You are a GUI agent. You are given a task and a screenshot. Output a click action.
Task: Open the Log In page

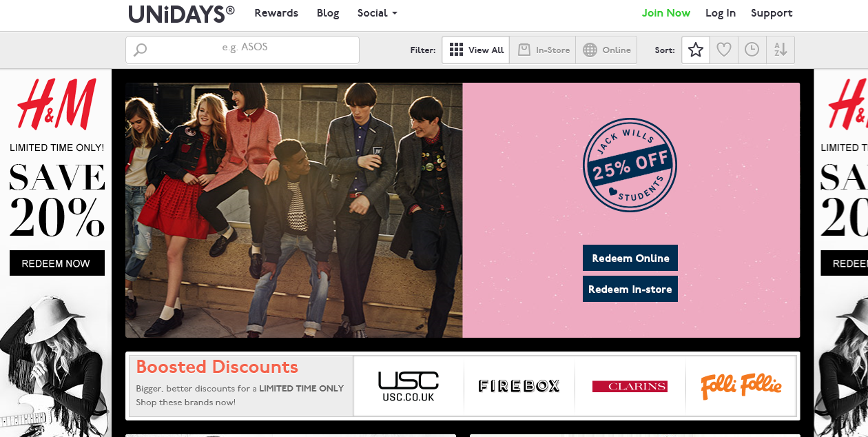[721, 13]
